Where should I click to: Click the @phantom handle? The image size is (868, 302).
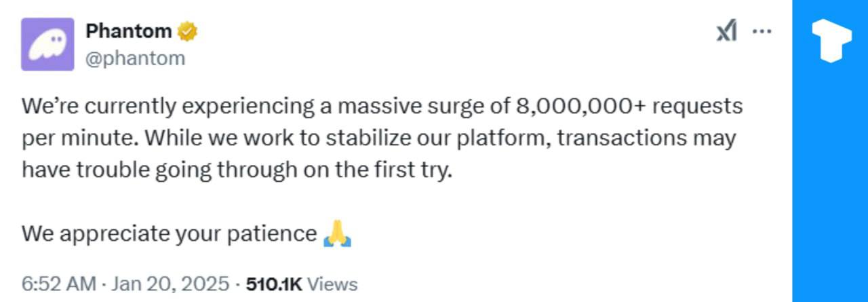point(135,58)
